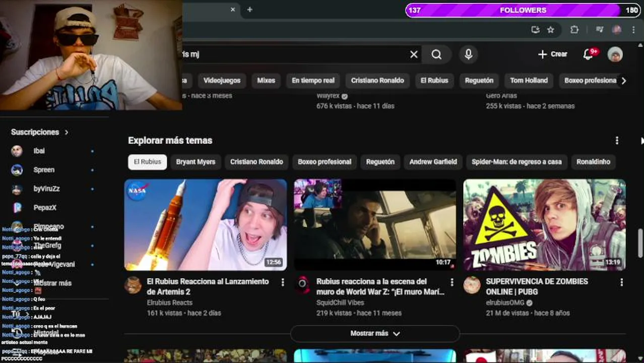Open browser media control icon
644x363 pixels.
click(x=600, y=30)
